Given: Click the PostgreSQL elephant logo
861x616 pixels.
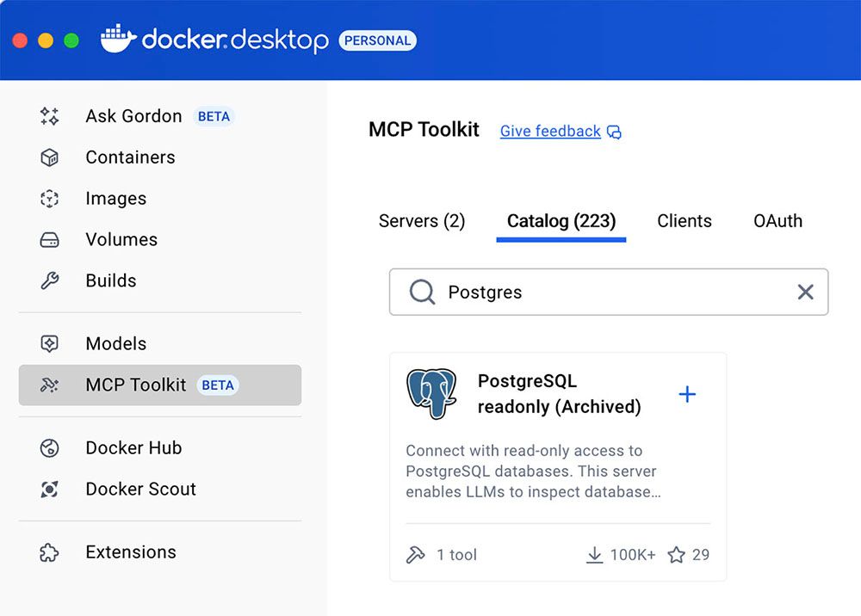Looking at the screenshot, I should click(431, 394).
